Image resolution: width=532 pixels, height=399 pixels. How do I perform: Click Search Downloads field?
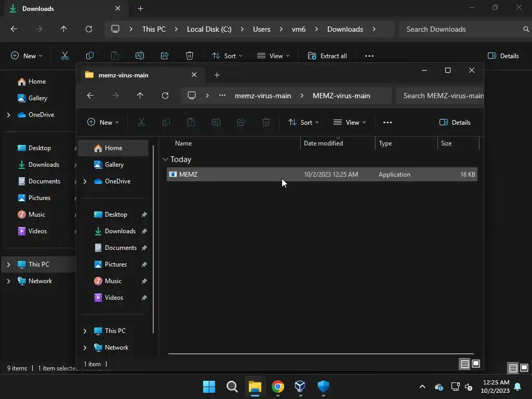pos(465,29)
